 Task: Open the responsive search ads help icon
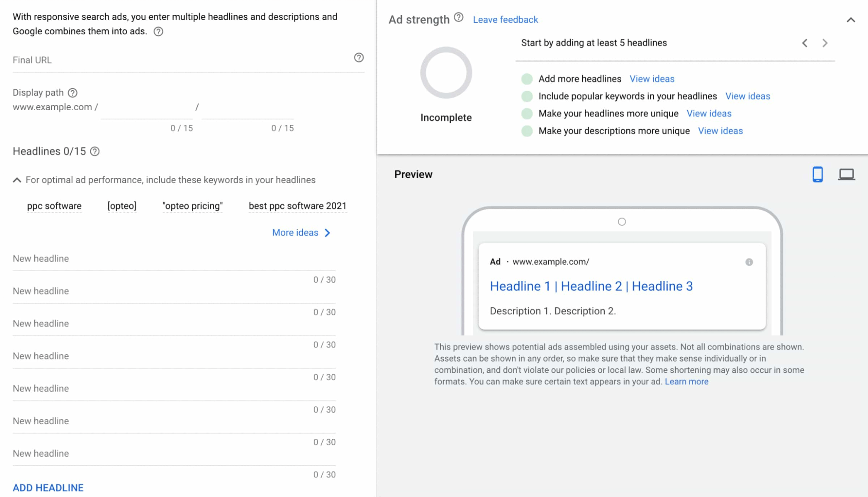[158, 31]
